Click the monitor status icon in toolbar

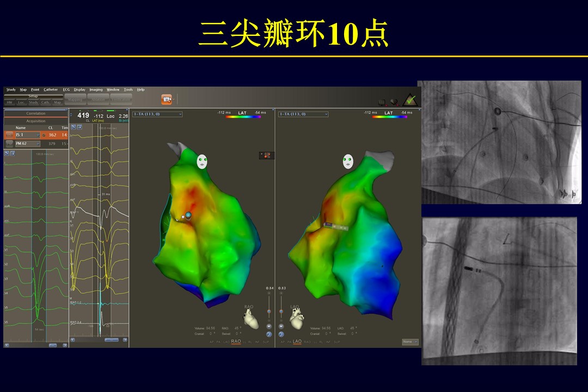(x=382, y=102)
